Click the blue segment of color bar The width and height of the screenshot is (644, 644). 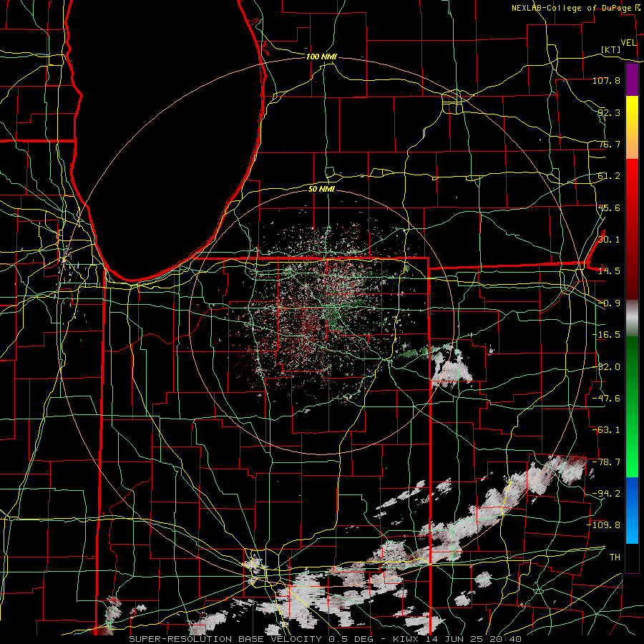coord(632,510)
